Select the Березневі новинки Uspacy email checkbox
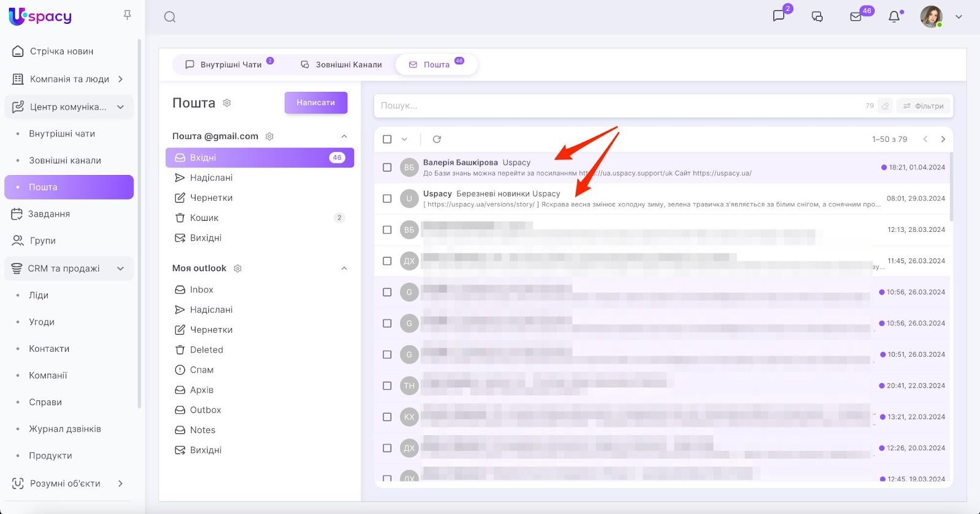Screen dimensions: 980x514 (387, 199)
